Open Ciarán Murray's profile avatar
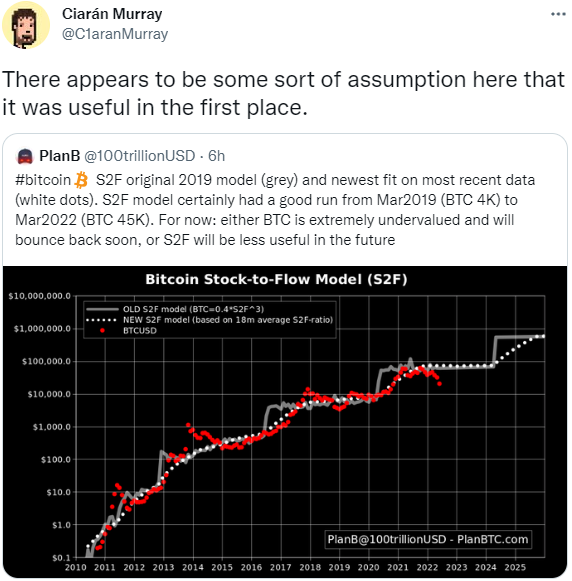The image size is (572, 581). click(26, 25)
